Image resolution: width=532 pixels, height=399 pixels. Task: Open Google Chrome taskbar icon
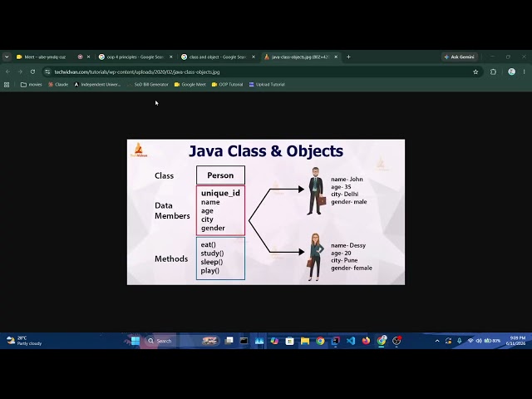[320, 341]
